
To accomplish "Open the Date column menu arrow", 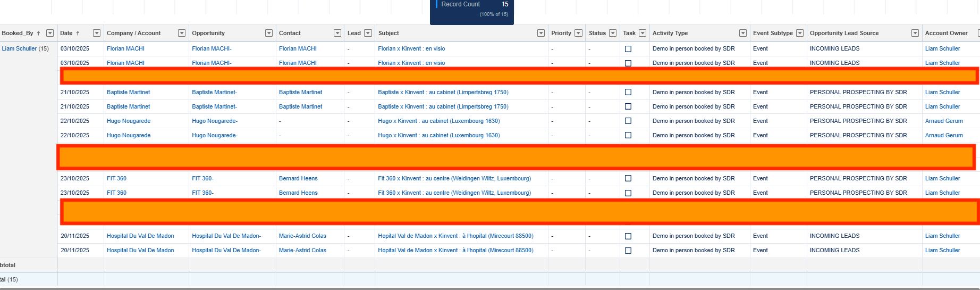I will [97, 33].
